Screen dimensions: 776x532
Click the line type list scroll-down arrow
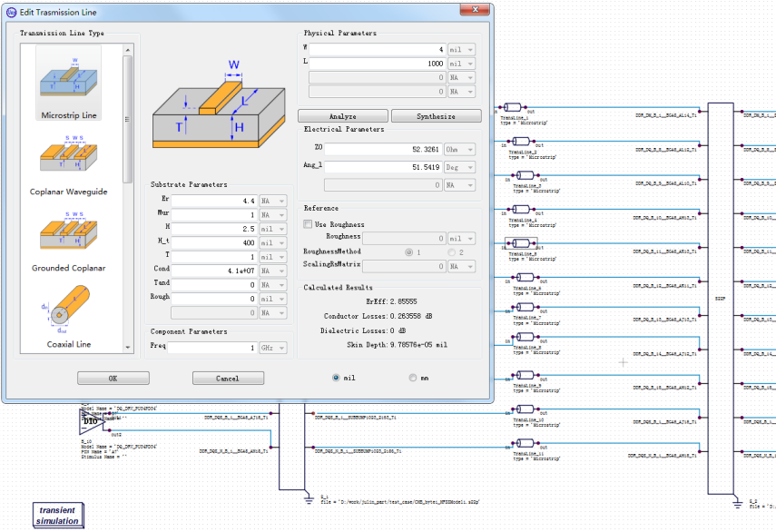click(x=128, y=348)
